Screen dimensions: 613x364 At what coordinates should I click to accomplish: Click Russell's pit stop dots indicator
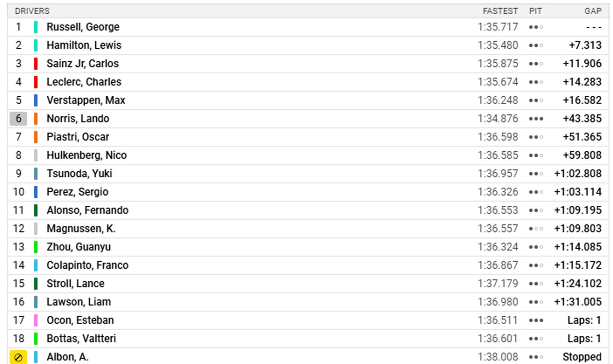tap(536, 27)
